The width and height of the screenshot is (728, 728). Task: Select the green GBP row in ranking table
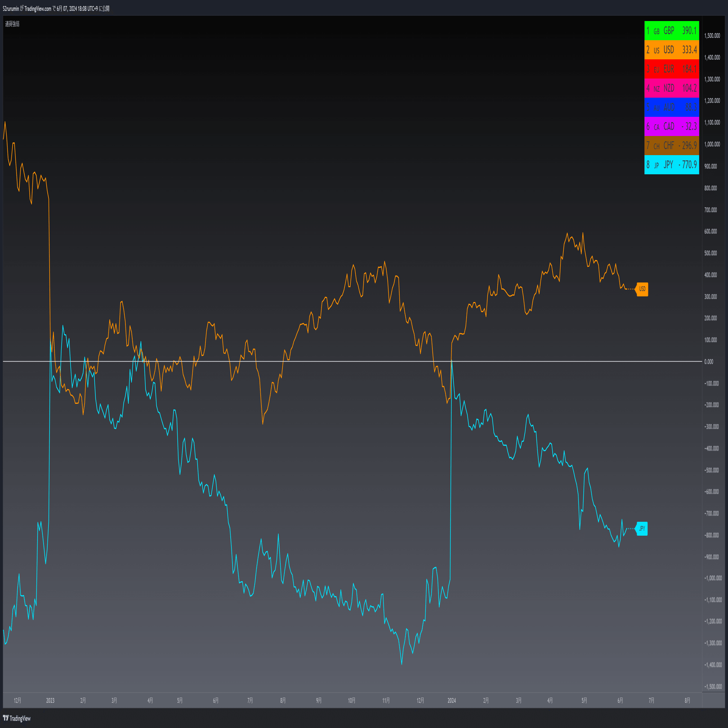coord(672,30)
